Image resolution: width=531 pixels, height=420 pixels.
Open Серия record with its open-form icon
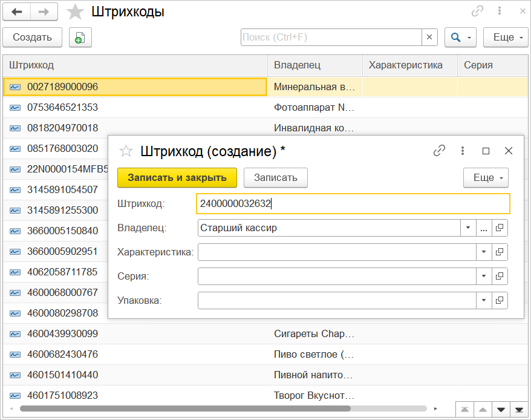coord(500,276)
